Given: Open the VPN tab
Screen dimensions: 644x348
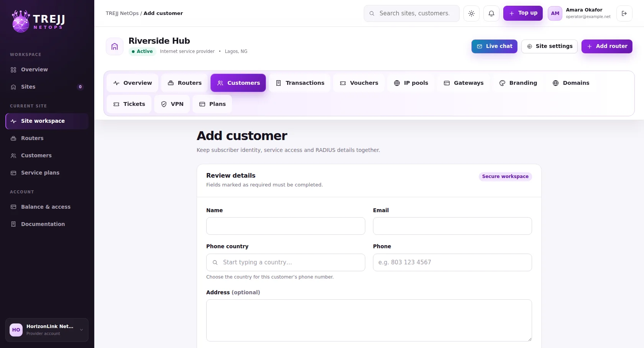Looking at the screenshot, I should pyautogui.click(x=172, y=104).
